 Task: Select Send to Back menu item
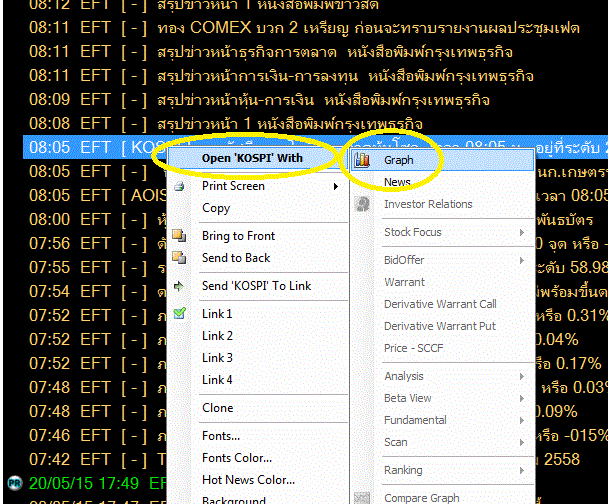click(x=236, y=258)
